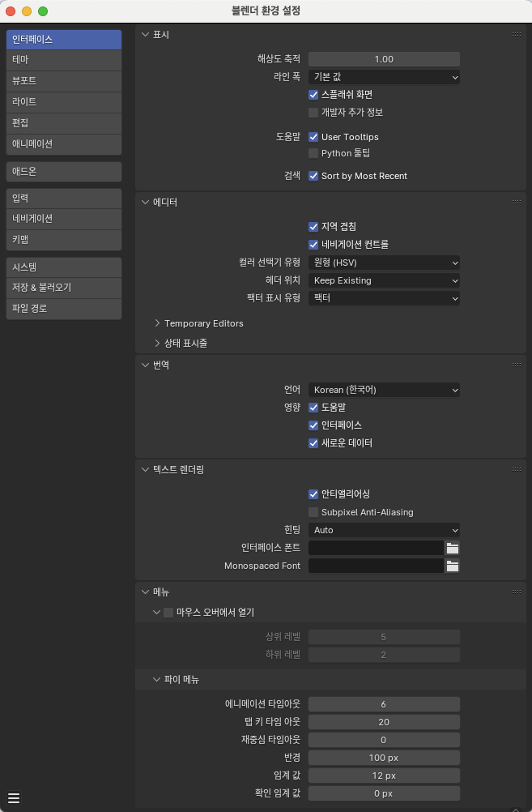This screenshot has height=812, width=532.
Task: Toggle the 스플래쉬 화면 checkbox
Action: point(313,95)
